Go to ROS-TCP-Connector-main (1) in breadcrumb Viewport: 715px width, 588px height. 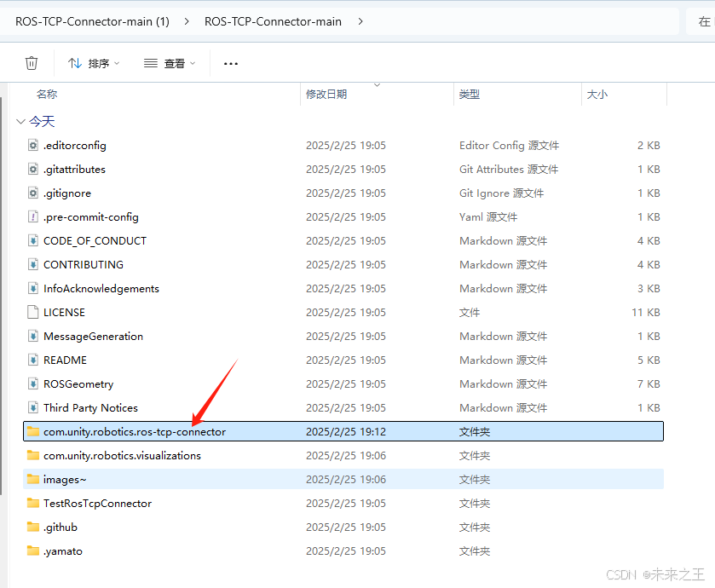[92, 21]
